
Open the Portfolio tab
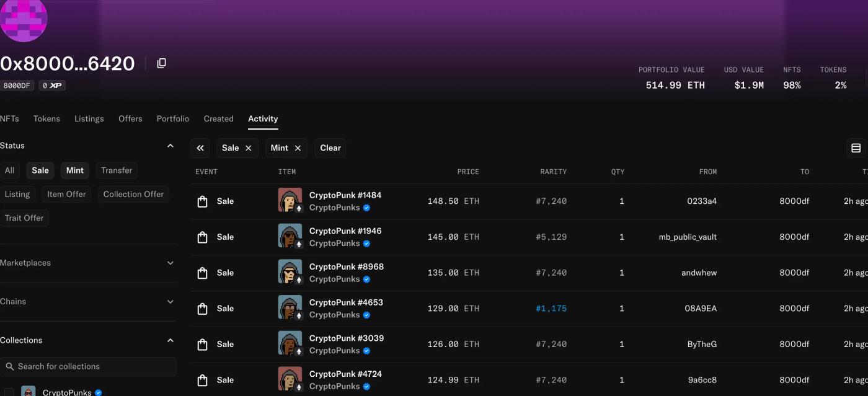click(x=173, y=119)
